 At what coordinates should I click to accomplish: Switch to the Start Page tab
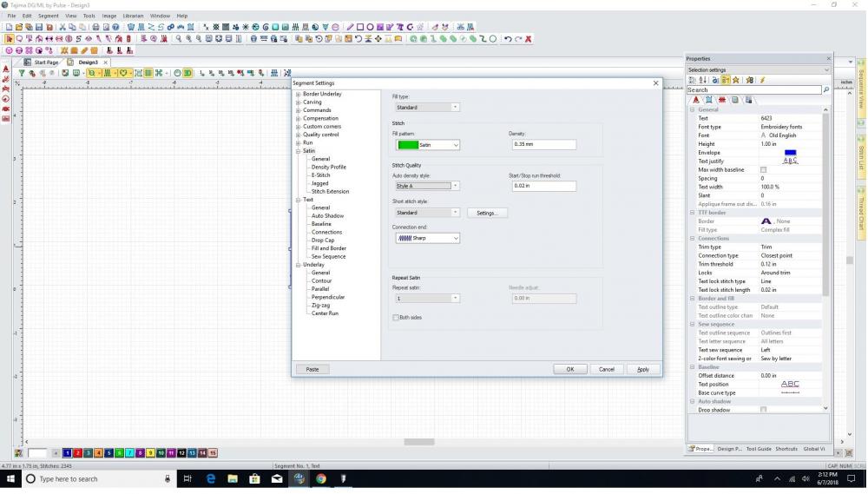[x=45, y=63]
